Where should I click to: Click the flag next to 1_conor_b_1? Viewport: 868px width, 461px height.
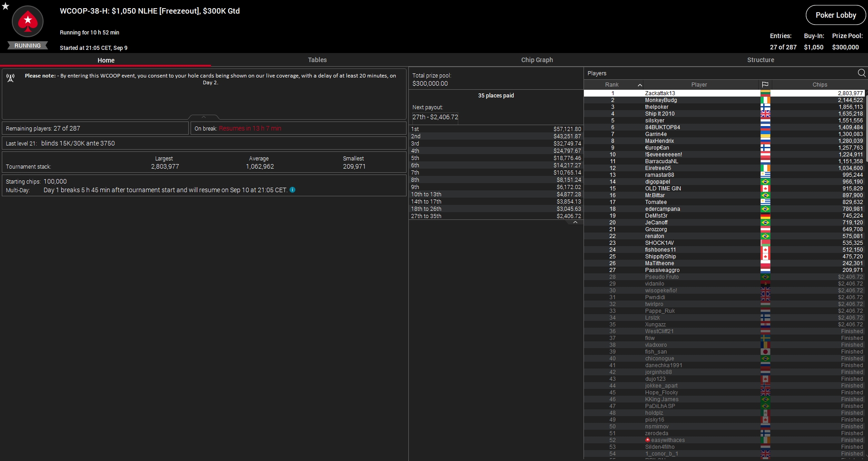point(765,454)
